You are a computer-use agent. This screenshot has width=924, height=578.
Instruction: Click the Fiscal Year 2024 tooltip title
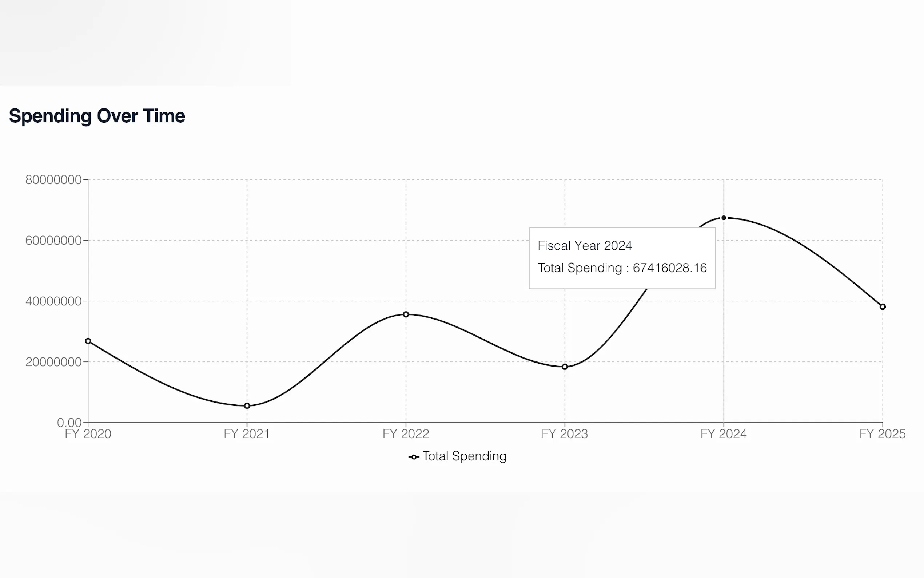585,245
